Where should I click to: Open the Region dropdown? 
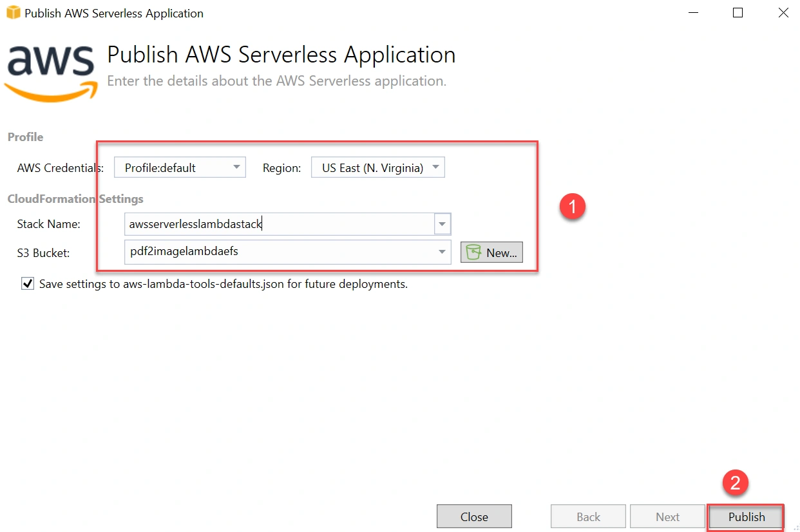pyautogui.click(x=377, y=167)
